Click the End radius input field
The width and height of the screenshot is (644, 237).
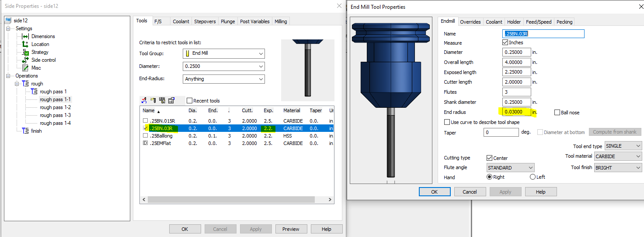click(x=517, y=112)
